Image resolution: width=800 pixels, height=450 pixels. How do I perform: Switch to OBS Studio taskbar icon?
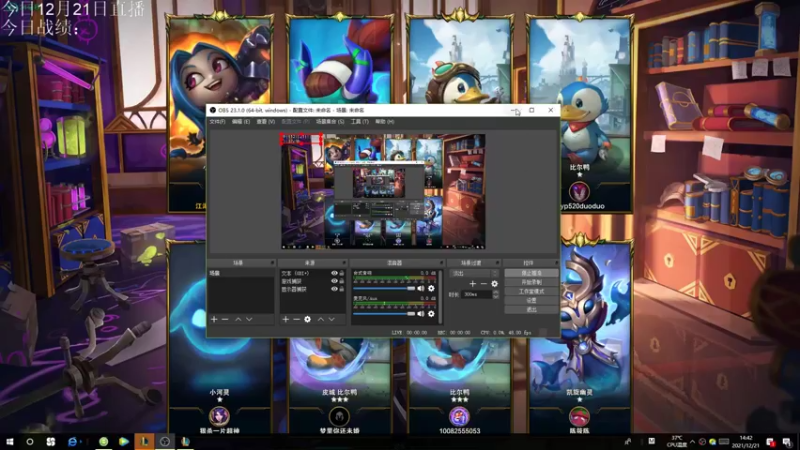click(165, 442)
